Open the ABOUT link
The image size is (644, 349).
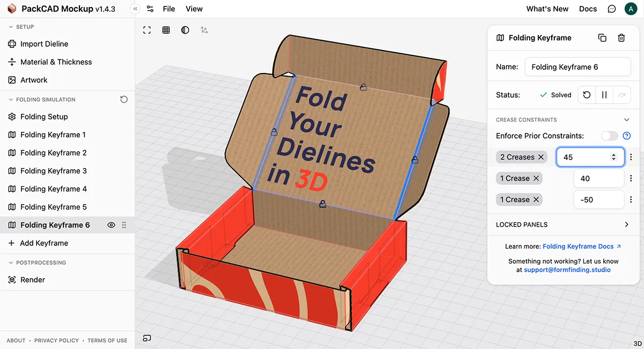(x=16, y=340)
